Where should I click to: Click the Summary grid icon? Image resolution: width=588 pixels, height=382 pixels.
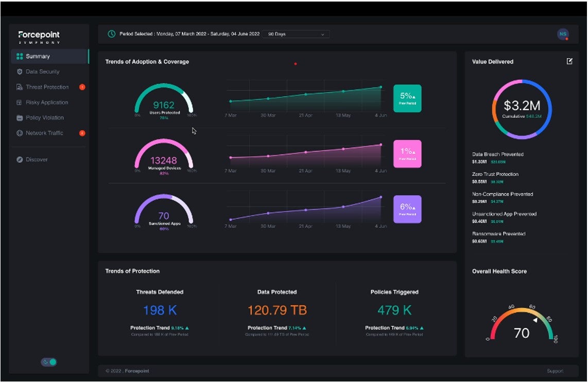click(x=20, y=56)
